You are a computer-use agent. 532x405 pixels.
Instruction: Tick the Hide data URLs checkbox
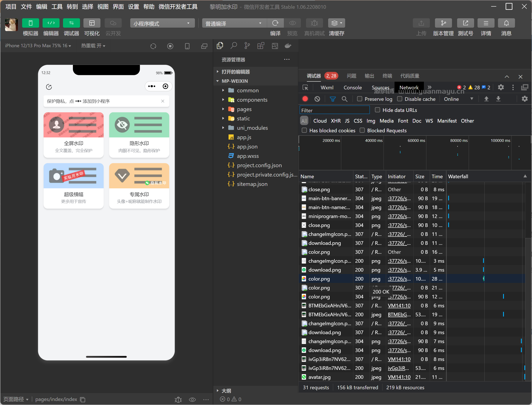378,110
